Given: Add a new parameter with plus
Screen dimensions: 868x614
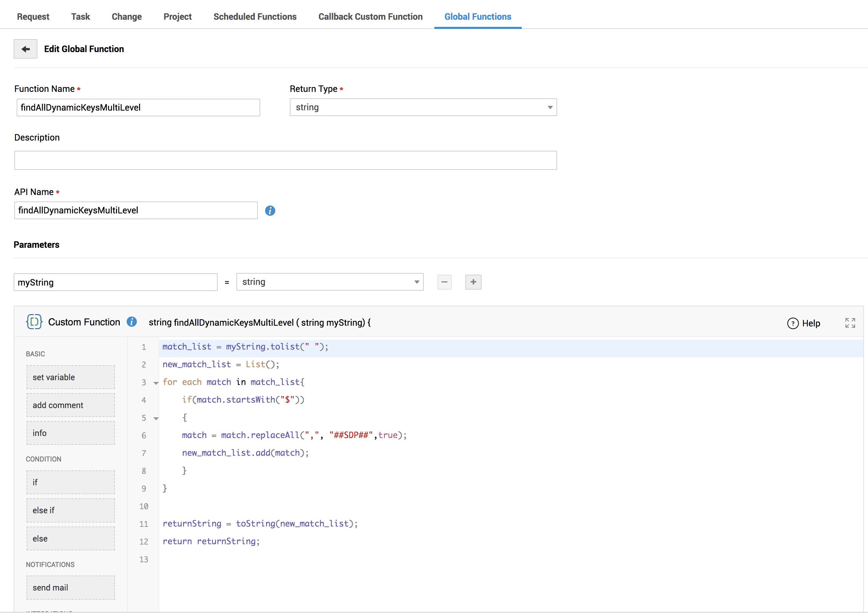Looking at the screenshot, I should 473,282.
